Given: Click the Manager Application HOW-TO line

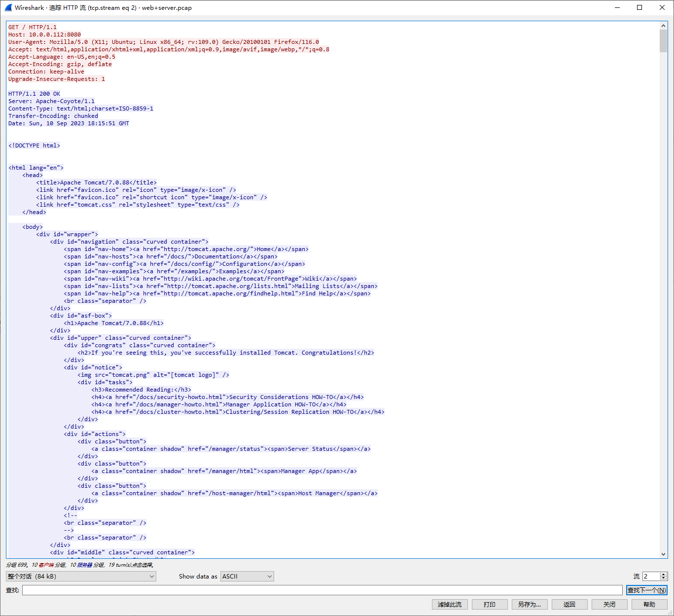Looking at the screenshot, I should pos(219,404).
